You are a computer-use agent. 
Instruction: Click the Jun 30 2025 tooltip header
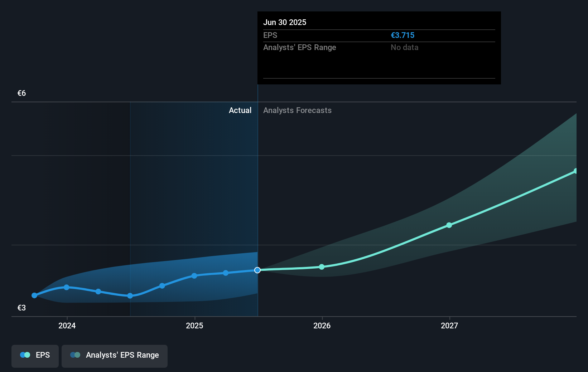pos(285,22)
